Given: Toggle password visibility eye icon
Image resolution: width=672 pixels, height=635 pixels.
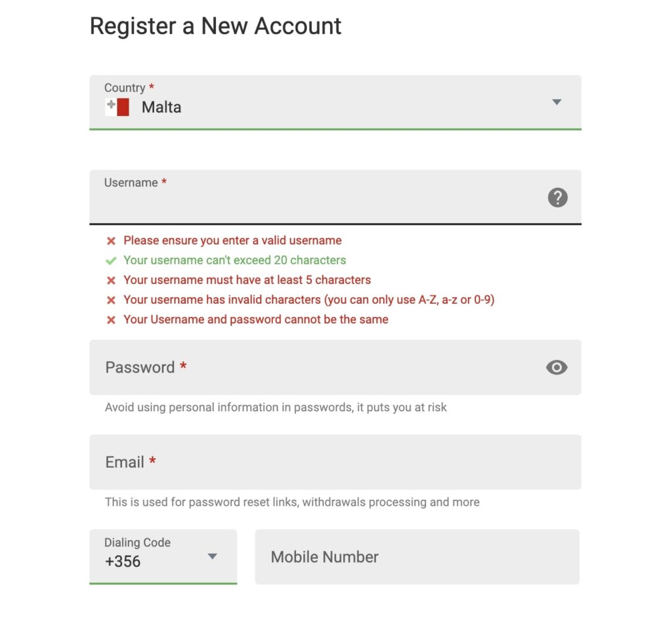Looking at the screenshot, I should point(556,367).
